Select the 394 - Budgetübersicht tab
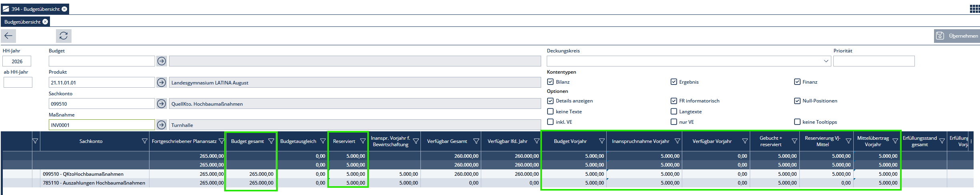This screenshot has height=195, width=980. point(35,9)
